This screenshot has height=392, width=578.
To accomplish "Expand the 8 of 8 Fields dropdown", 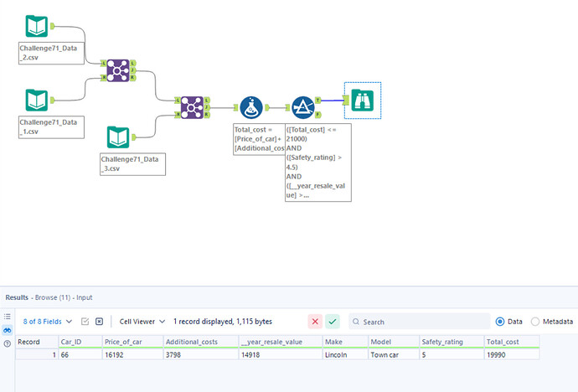I will coord(48,322).
